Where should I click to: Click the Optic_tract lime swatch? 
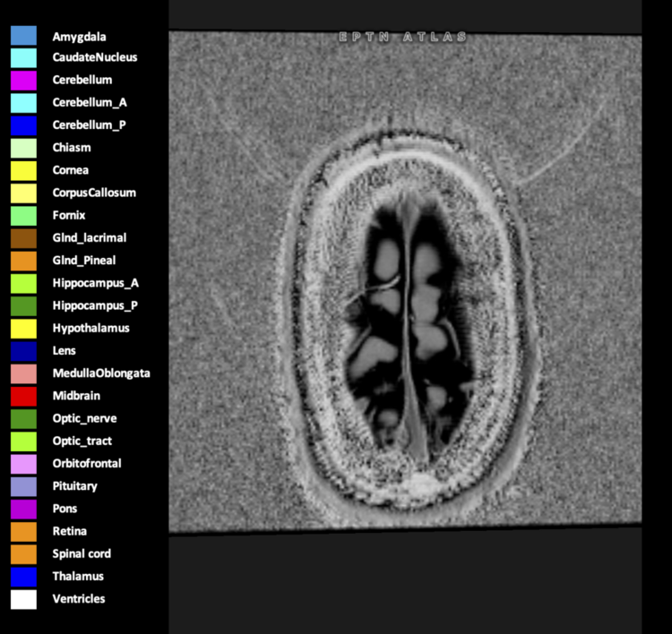[23, 441]
